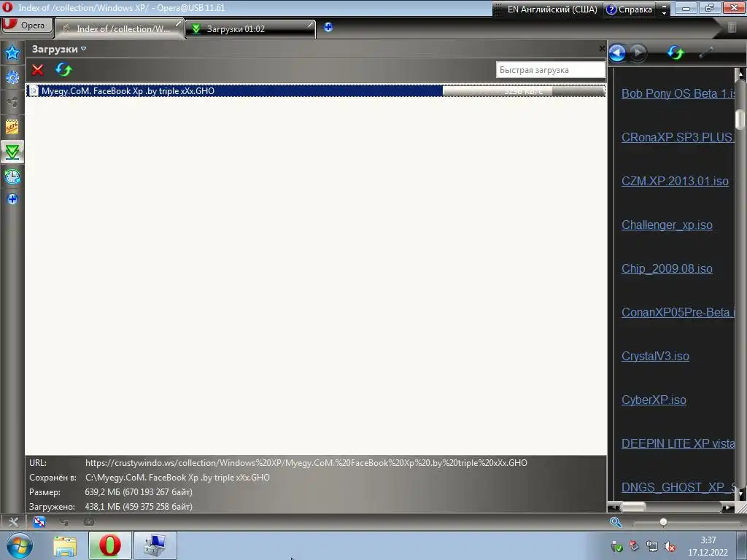
Task: Open the CZM.XP.2013.01.iso link
Action: 675,181
